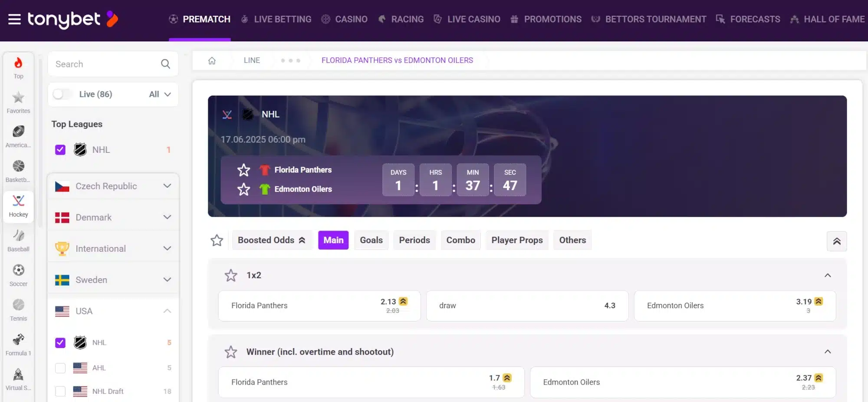Image resolution: width=868 pixels, height=402 pixels.
Task: Click the search magnifier icon
Action: (x=165, y=64)
